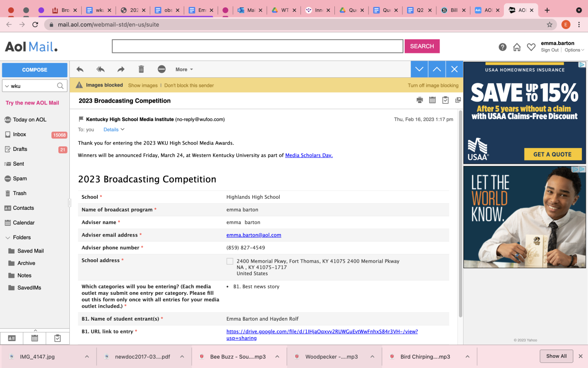Click the Chrome profile avatar E

coord(565,24)
